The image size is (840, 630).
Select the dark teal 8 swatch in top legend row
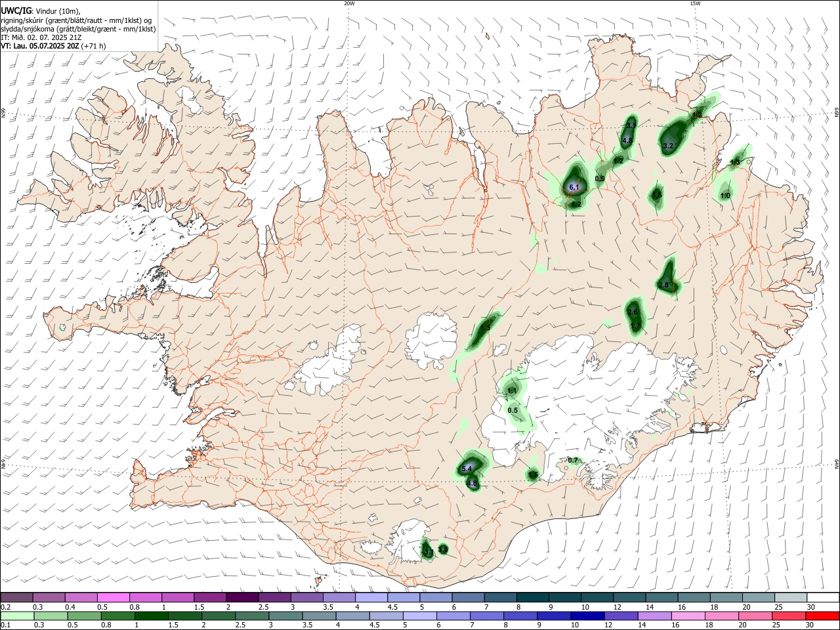pos(532,597)
